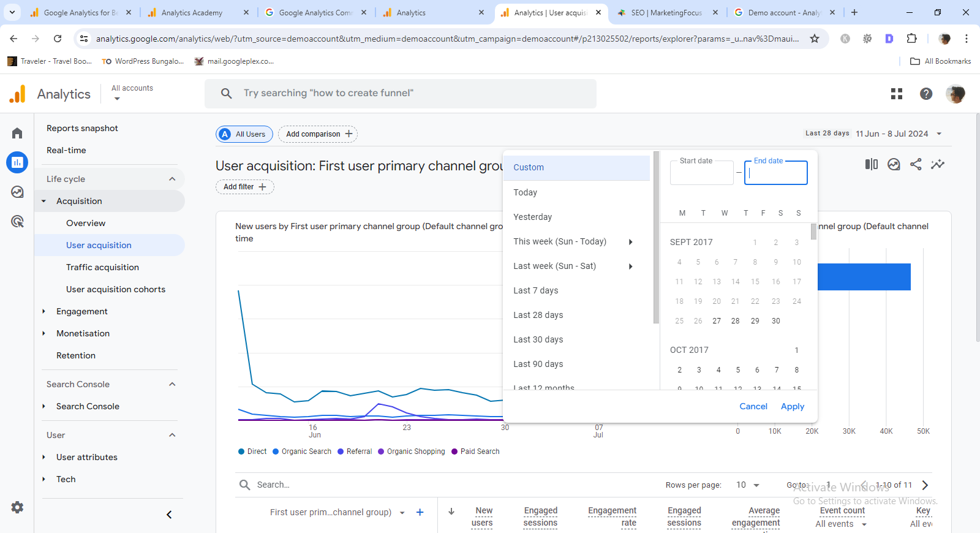Open the Home icon in left rail

coord(17,133)
